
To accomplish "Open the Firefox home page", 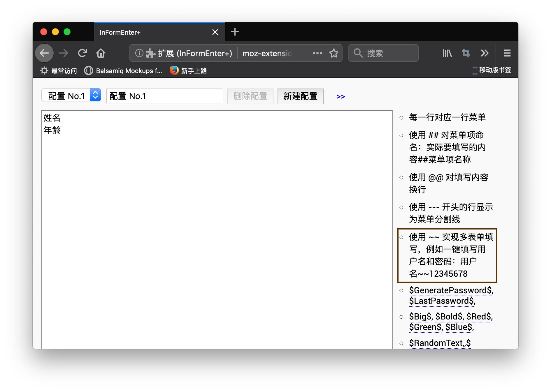I will click(x=101, y=53).
